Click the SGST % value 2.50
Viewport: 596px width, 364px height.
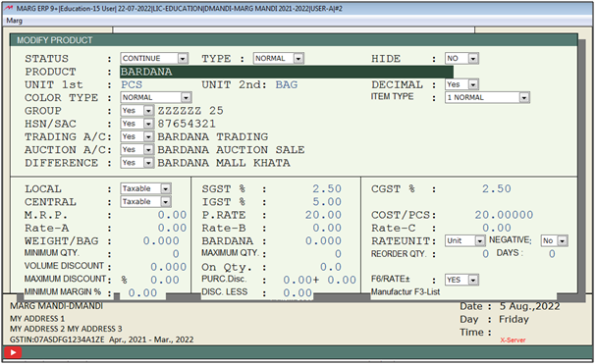pos(327,188)
